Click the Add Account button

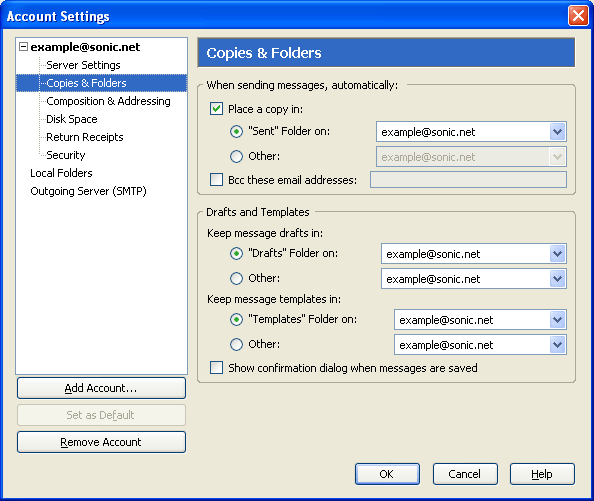(101, 388)
